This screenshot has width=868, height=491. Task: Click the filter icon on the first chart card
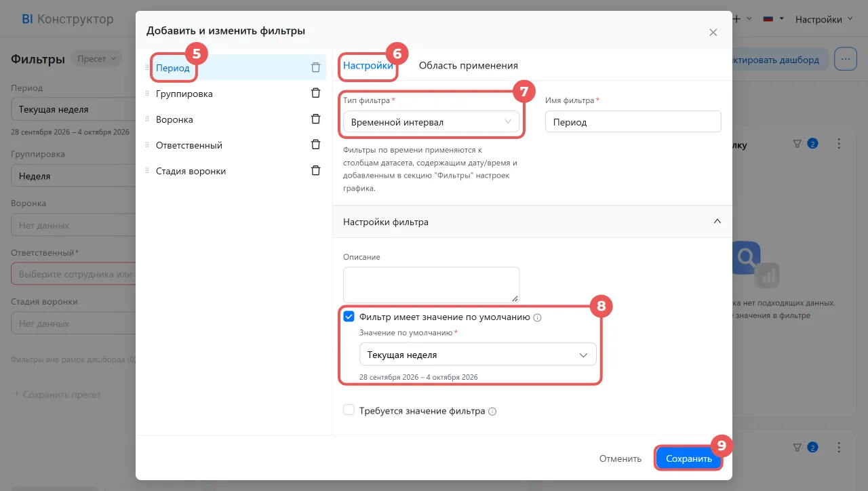pos(797,144)
